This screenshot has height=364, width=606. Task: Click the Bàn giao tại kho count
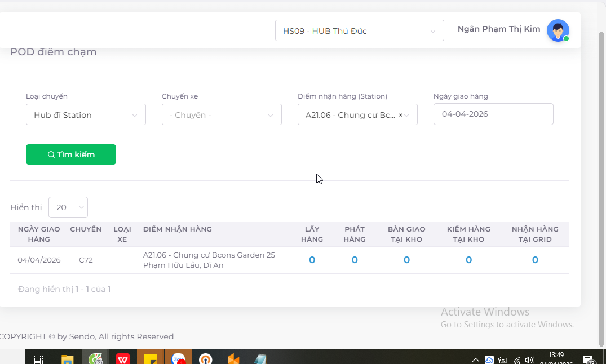click(x=406, y=260)
